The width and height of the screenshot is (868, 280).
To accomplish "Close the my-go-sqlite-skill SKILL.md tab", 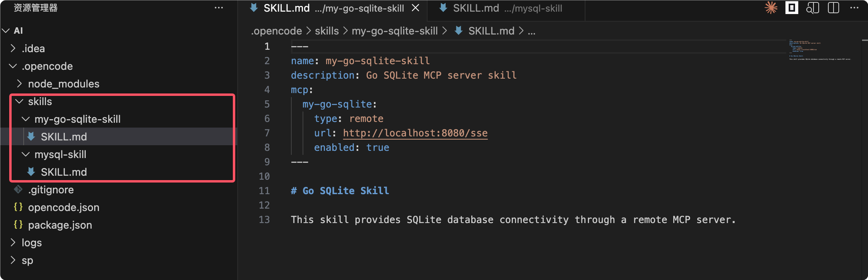I will pyautogui.click(x=416, y=8).
